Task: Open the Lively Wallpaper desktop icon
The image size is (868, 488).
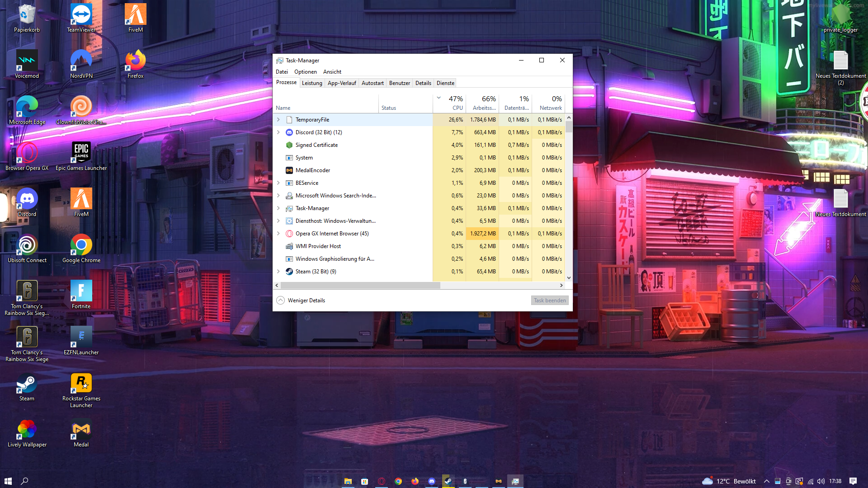Action: 27,429
